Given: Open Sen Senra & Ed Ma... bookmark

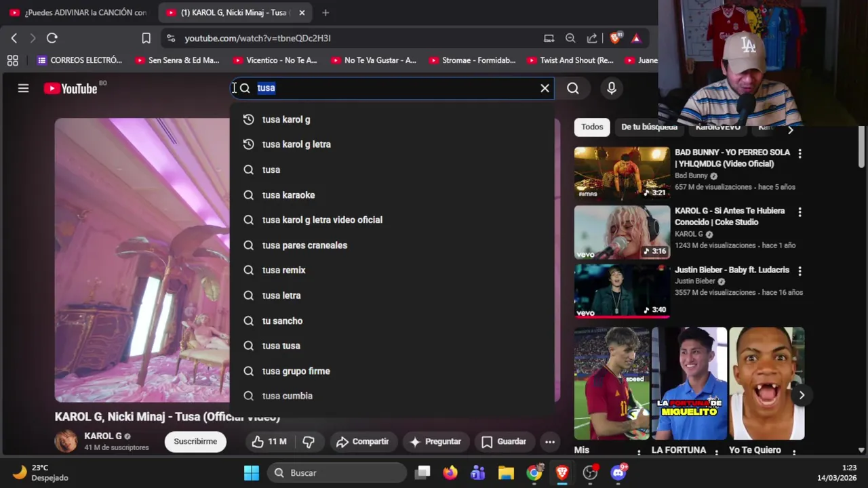Looking at the screenshot, I should [178, 60].
